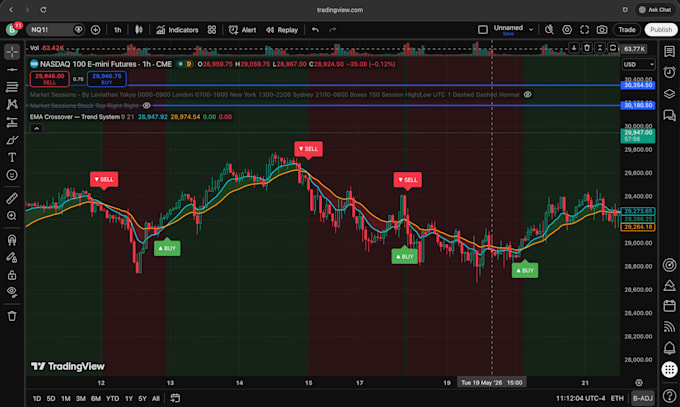Open the Fibonacci retracement tools
This screenshot has height=407, width=680.
click(x=12, y=87)
